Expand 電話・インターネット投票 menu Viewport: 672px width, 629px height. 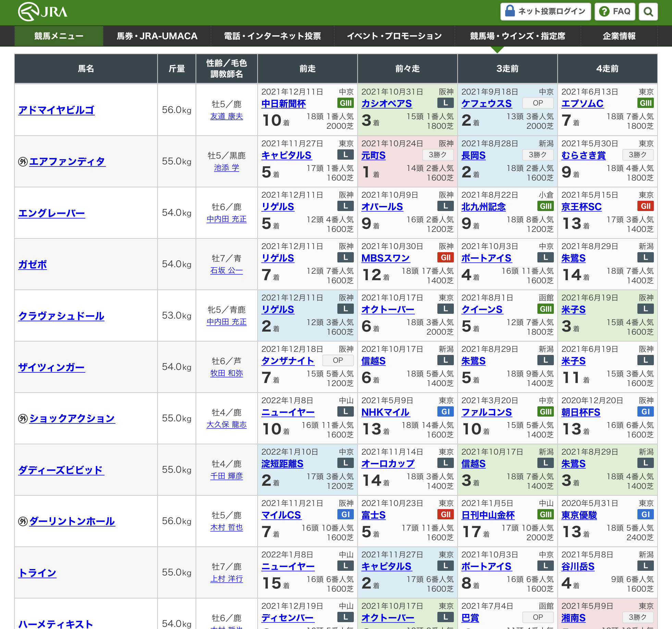pyautogui.click(x=272, y=36)
